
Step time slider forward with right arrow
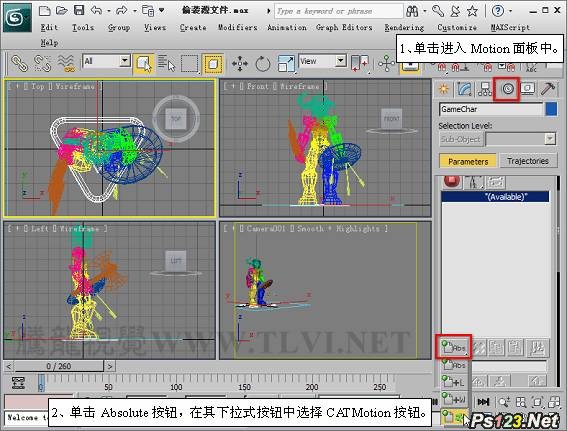click(x=110, y=366)
